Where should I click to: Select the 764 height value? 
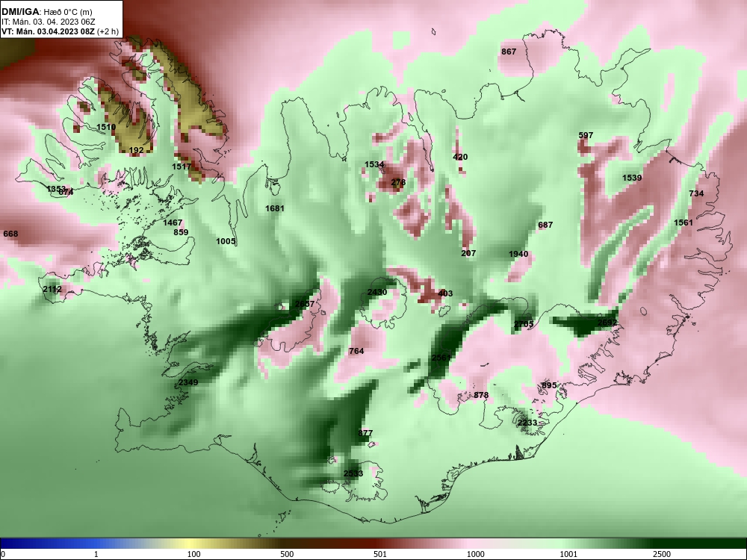pos(356,351)
